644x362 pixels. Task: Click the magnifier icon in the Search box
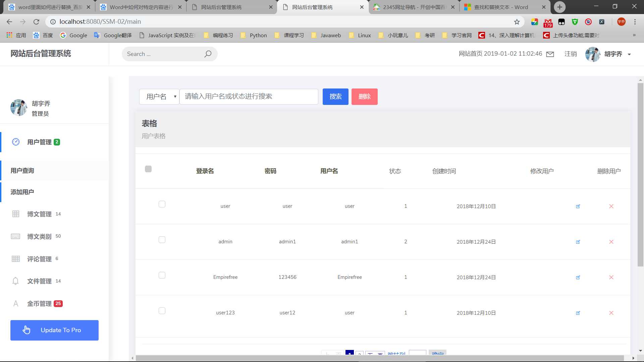208,54
